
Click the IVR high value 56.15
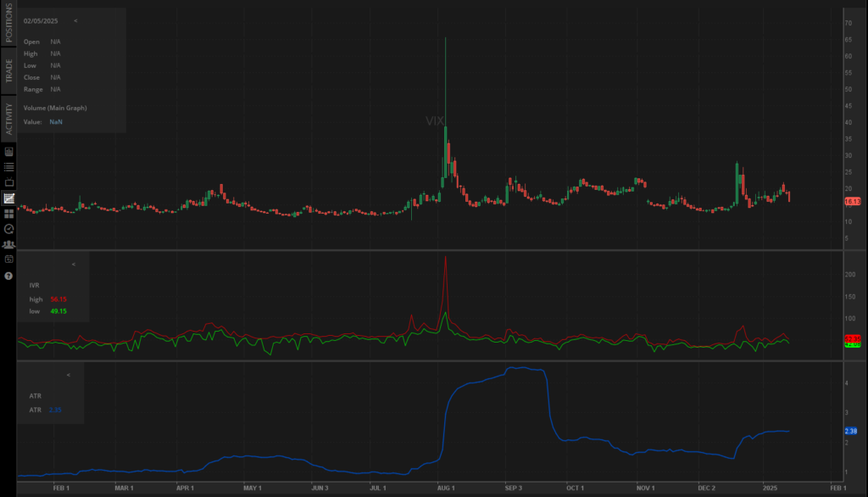pyautogui.click(x=58, y=299)
